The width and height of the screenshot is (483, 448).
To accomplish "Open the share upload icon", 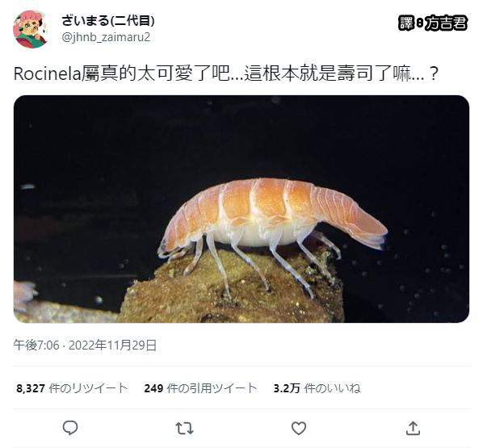I will (413, 428).
